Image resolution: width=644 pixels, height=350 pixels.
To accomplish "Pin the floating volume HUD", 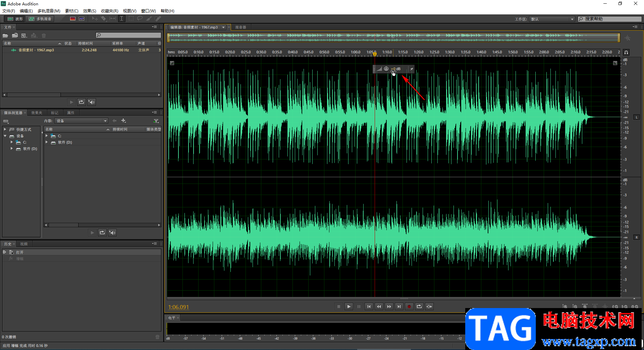I will click(x=412, y=69).
